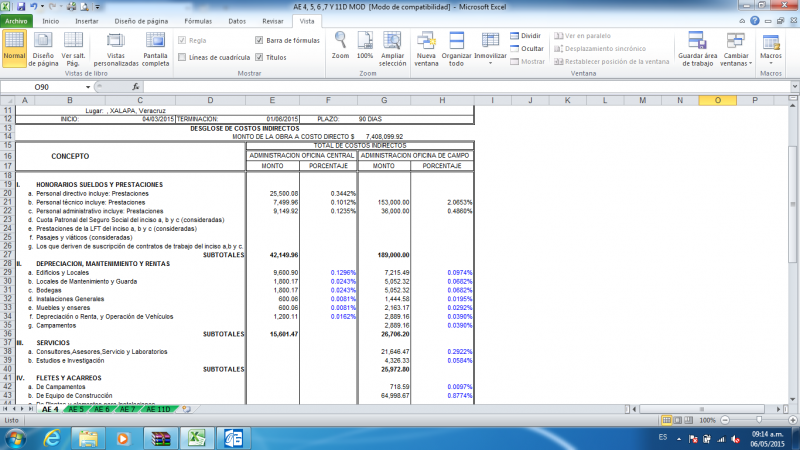Expand the Macros dropdown
The height and width of the screenshot is (450, 800).
[x=771, y=47]
